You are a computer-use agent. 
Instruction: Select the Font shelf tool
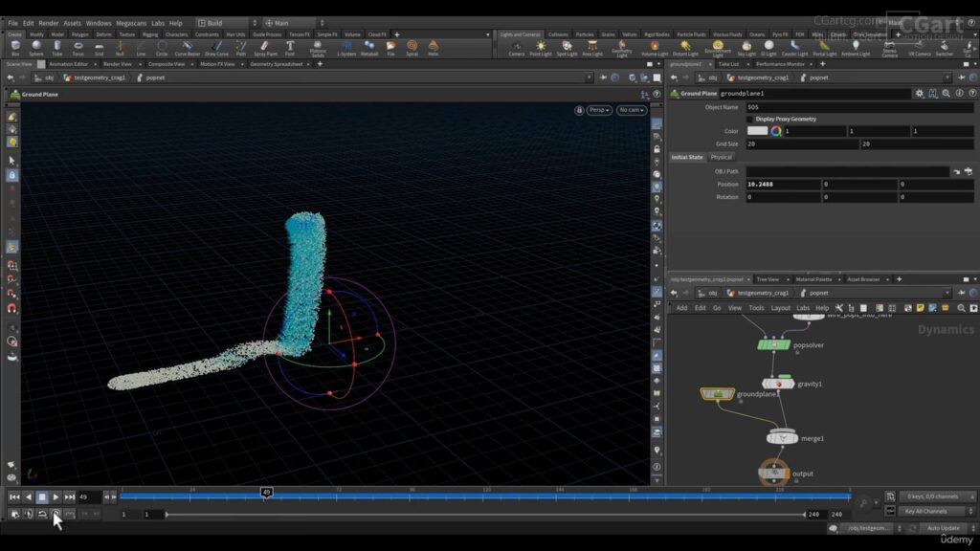290,48
